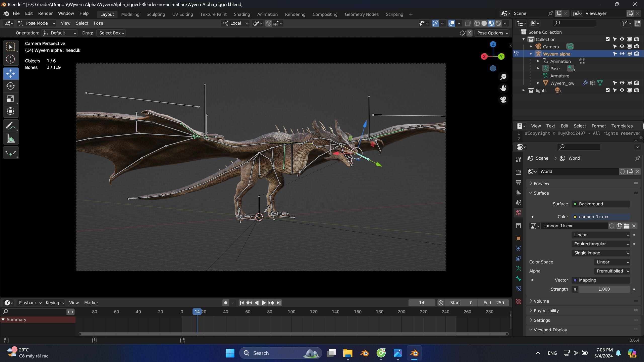This screenshot has height=362, width=644.
Task: Activate the Scale tool
Action: pyautogui.click(x=11, y=99)
